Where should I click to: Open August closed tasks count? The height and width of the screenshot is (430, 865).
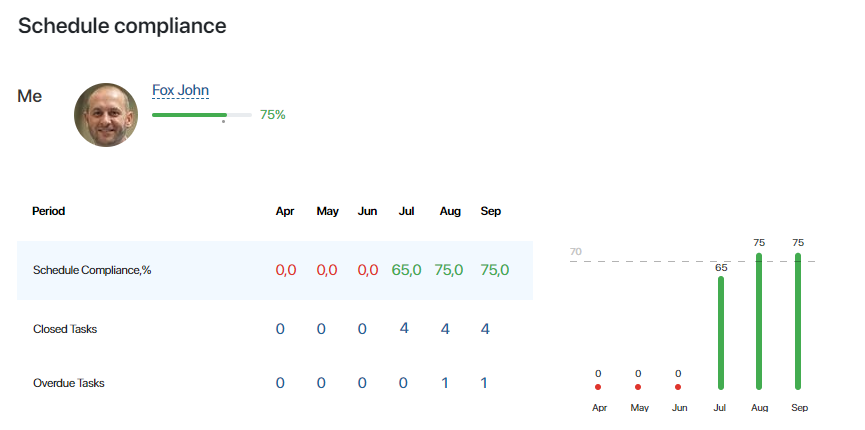coord(445,329)
